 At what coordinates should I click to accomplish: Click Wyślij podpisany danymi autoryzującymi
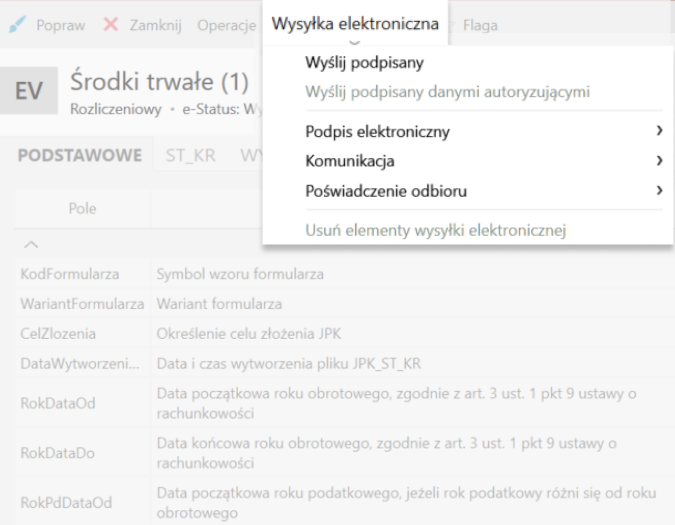click(x=447, y=92)
